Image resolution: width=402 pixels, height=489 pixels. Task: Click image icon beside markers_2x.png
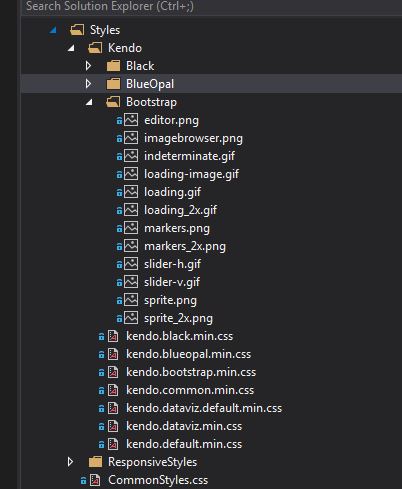point(131,246)
